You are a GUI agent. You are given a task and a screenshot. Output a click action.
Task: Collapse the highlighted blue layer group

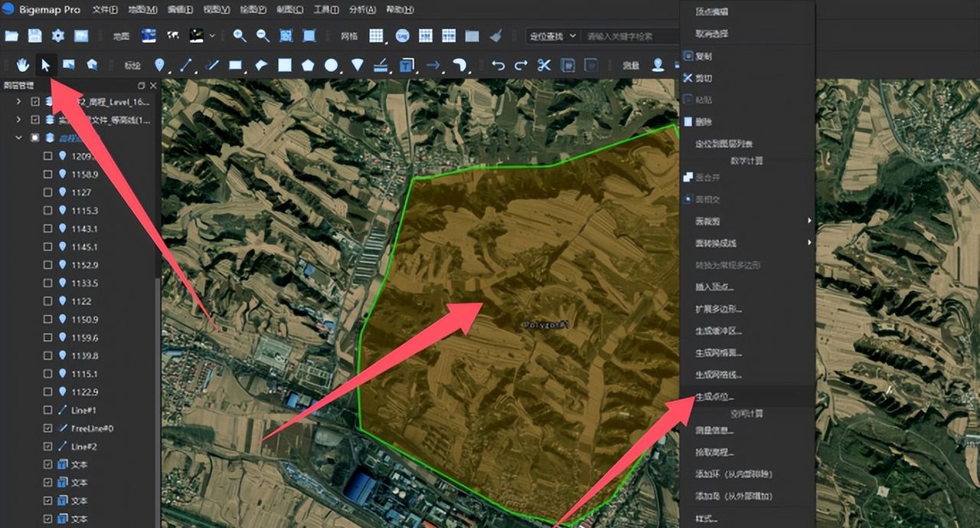[x=18, y=138]
